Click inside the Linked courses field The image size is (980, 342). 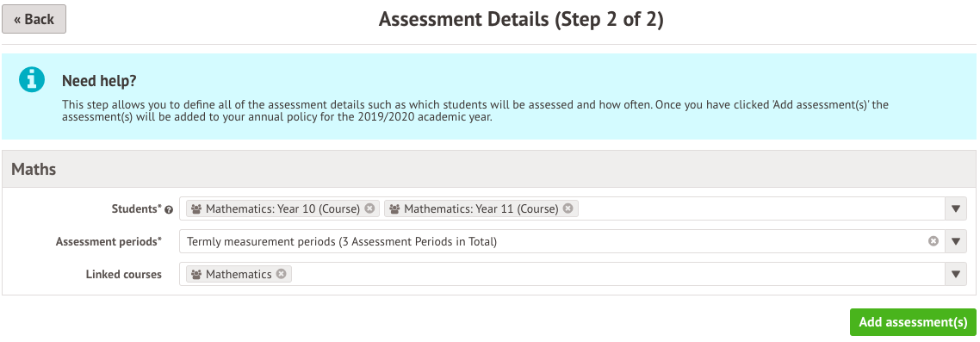pos(616,274)
